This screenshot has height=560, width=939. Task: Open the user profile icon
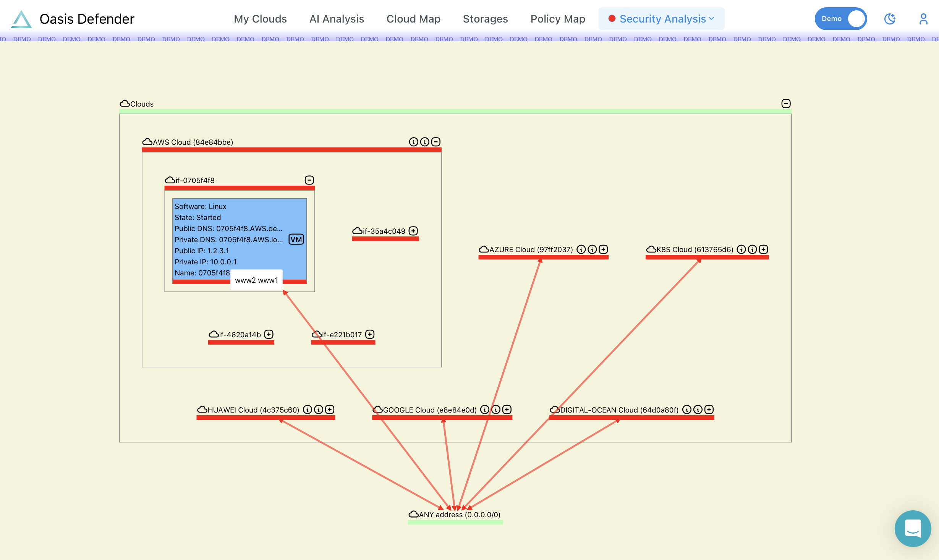(923, 19)
